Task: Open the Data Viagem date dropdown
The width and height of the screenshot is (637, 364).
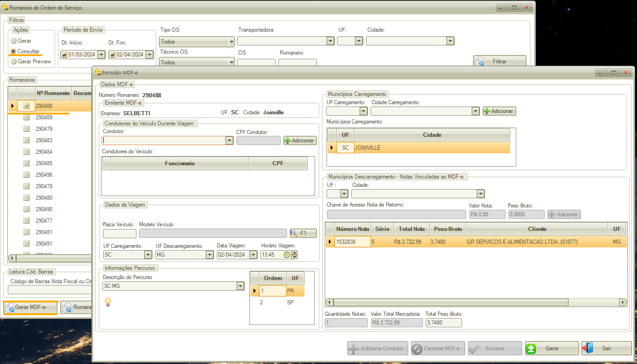Action: tap(253, 255)
